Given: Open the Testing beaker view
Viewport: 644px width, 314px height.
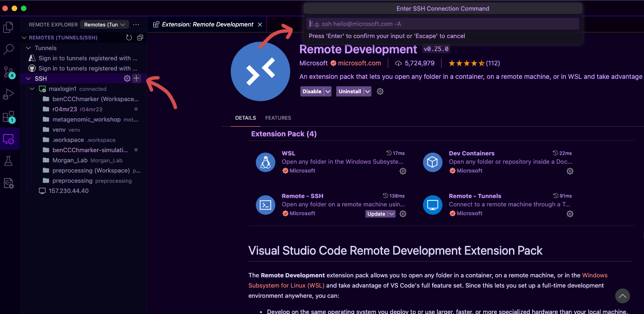Looking at the screenshot, I should coord(8,161).
